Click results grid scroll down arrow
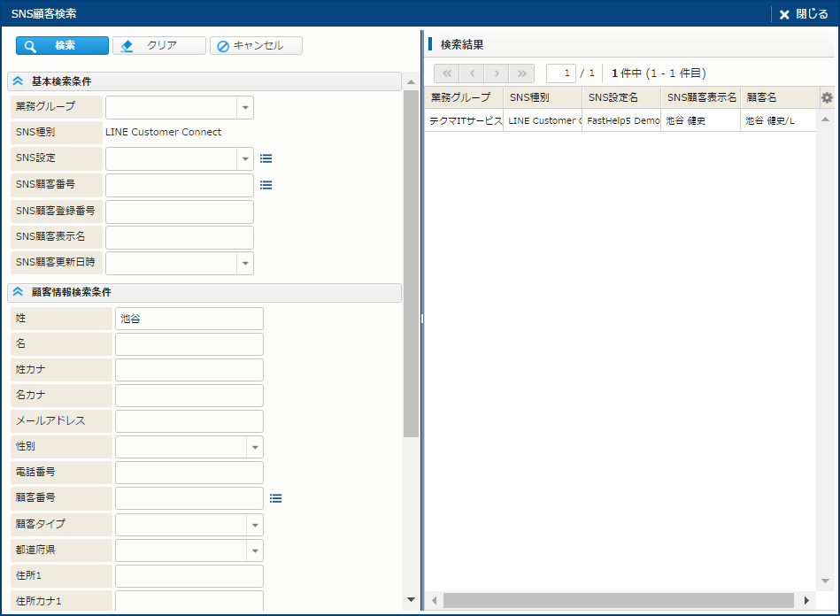The width and height of the screenshot is (840, 616). click(826, 581)
